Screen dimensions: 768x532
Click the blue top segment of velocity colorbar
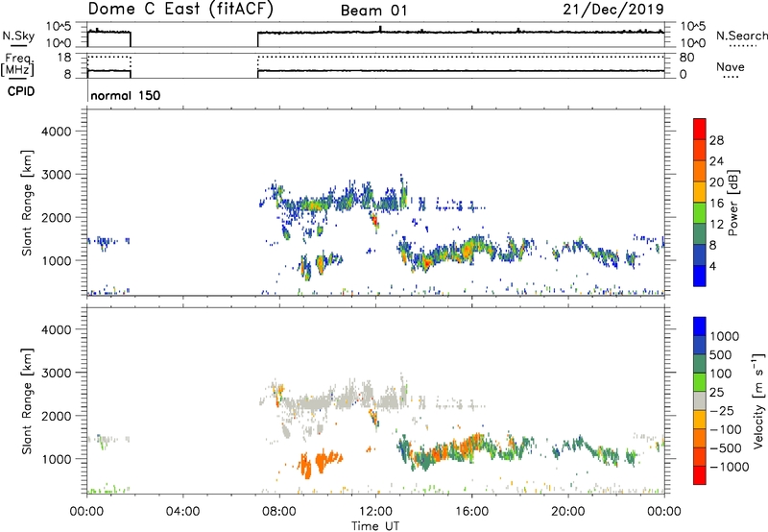[700, 326]
